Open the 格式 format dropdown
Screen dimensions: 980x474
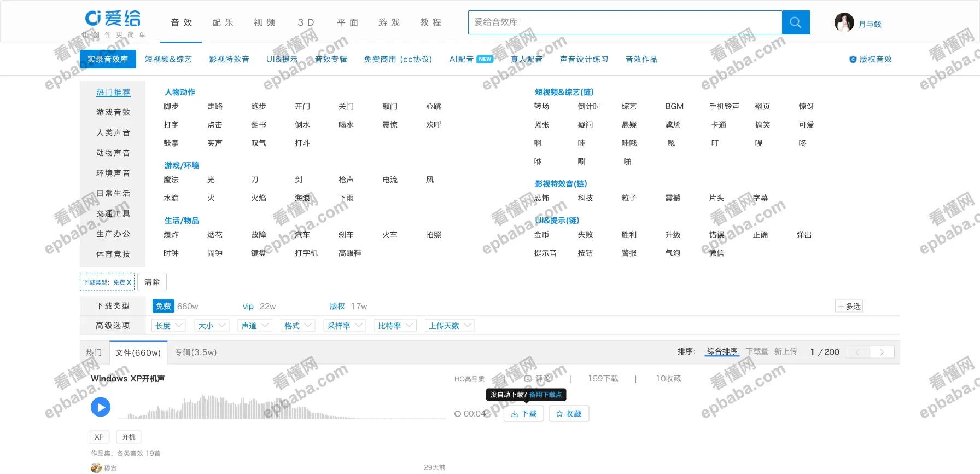[x=297, y=326]
